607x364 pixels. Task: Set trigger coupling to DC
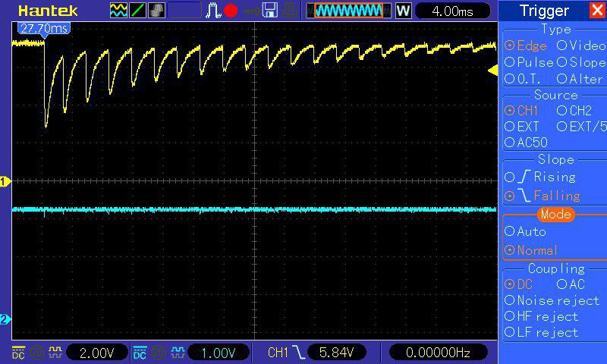(x=519, y=284)
